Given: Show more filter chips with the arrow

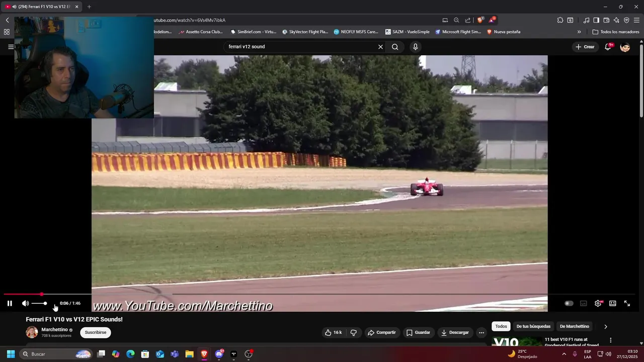Looking at the screenshot, I should click(x=606, y=326).
